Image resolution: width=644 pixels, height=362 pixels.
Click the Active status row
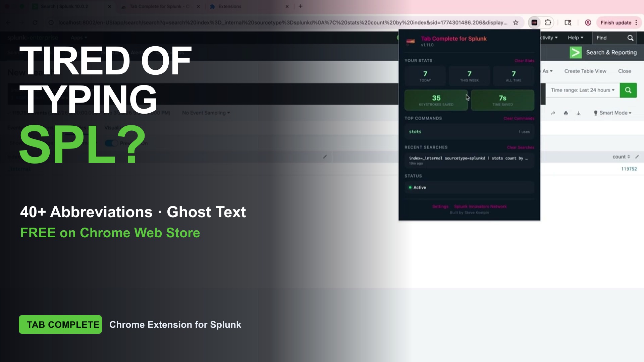(x=469, y=187)
